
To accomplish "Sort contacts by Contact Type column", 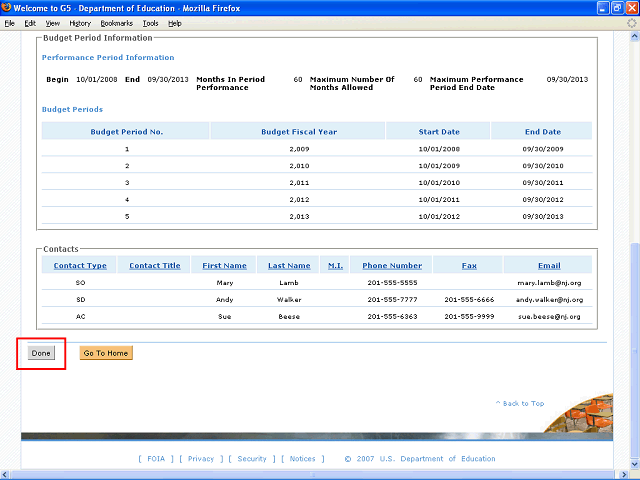I will (80, 266).
